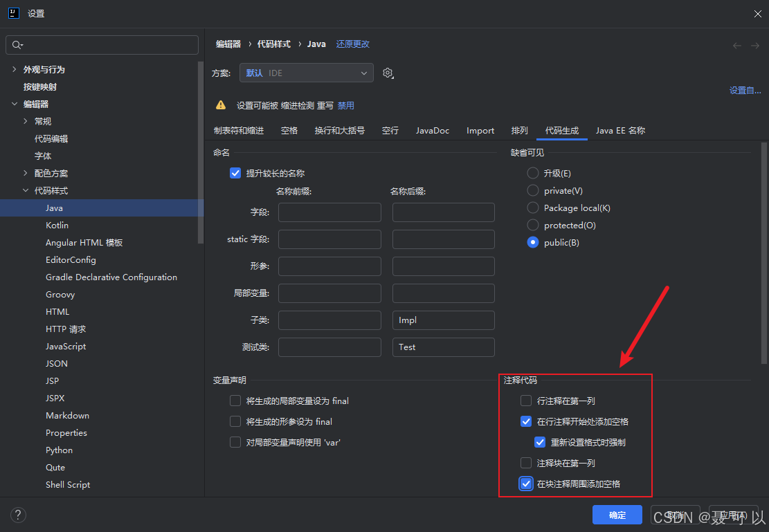The image size is (769, 532).
Task: Select Kotlin in the code style list
Action: coord(57,225)
